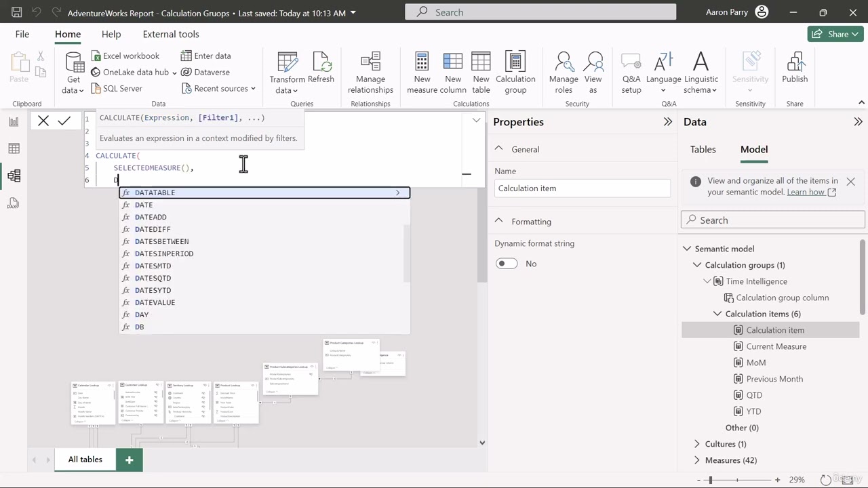Viewport: 868px width, 488px height.
Task: Open Recent sources dropdown
Action: [219, 88]
